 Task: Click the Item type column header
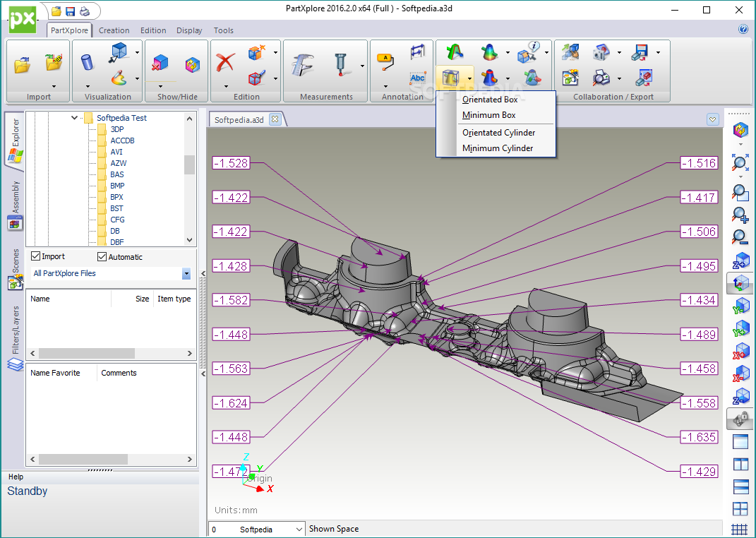174,299
